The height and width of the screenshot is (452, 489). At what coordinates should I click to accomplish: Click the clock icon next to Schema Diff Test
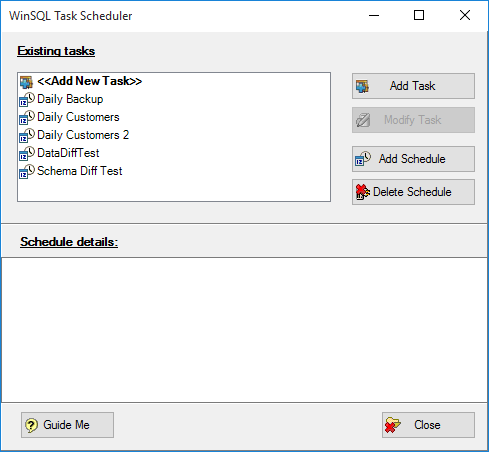(27, 171)
